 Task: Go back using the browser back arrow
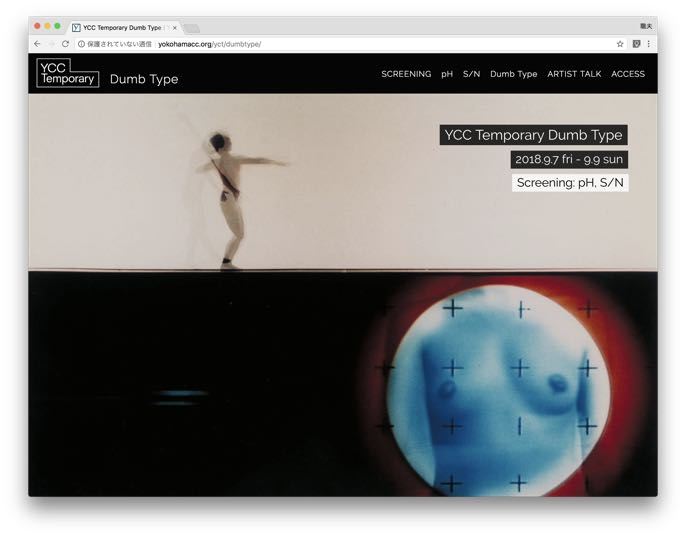point(37,44)
